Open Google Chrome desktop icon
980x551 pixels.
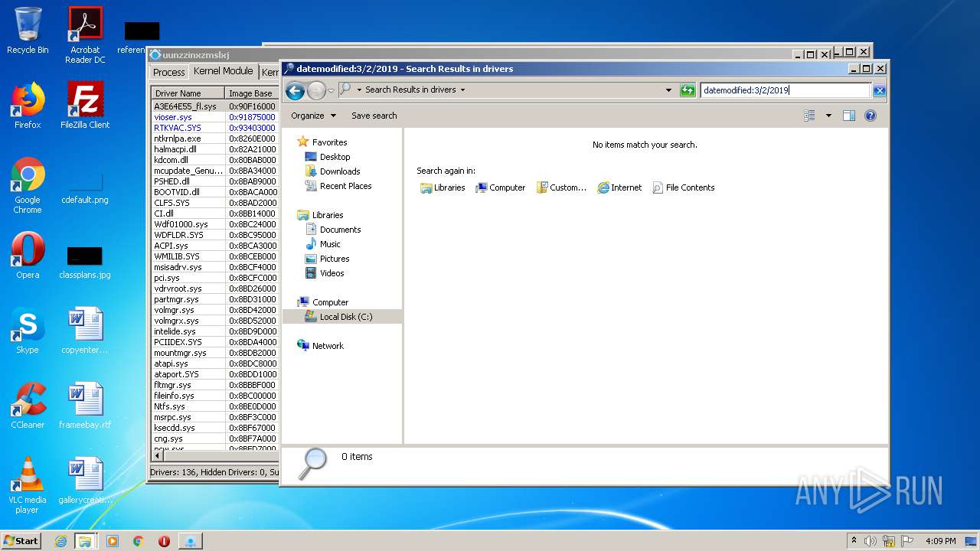click(28, 185)
